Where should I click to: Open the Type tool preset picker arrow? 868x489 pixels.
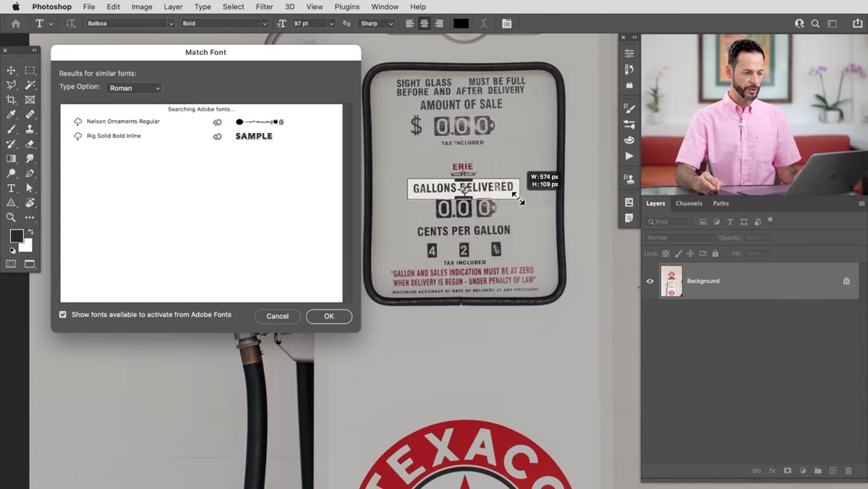pyautogui.click(x=51, y=24)
